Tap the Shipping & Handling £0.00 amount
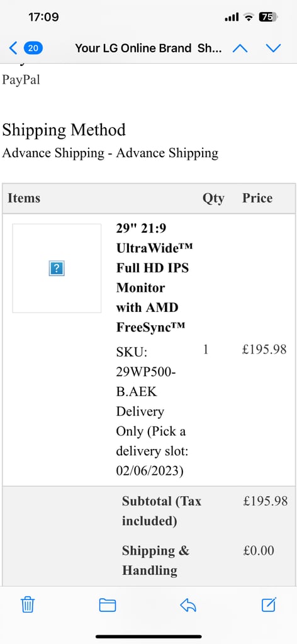297x644 pixels. 259,550
